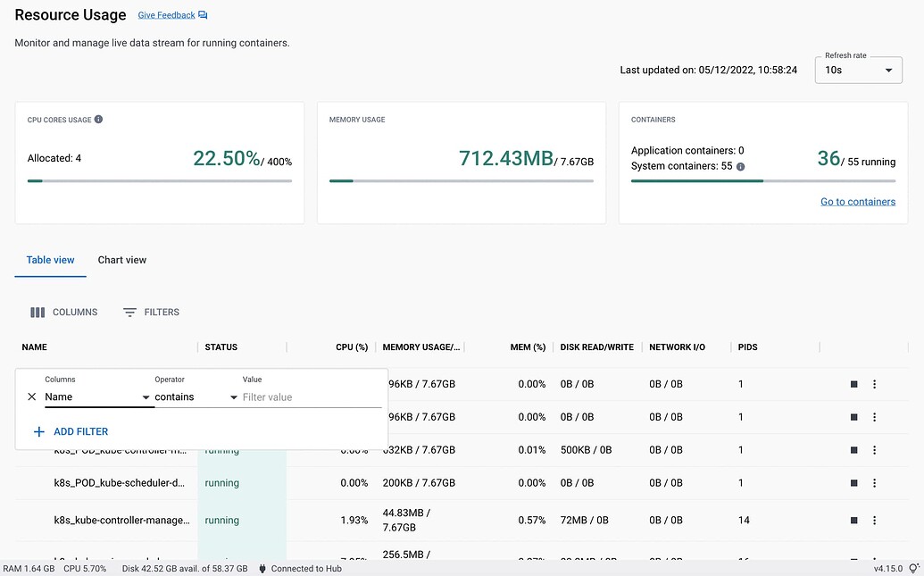Follow the Go to containers link
Screen dimensions: 924x576
858,201
